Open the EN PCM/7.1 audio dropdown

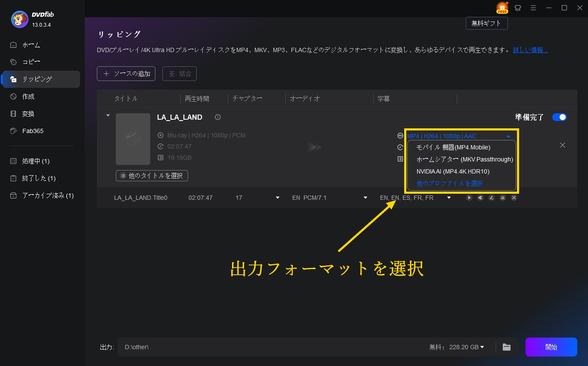[365, 198]
